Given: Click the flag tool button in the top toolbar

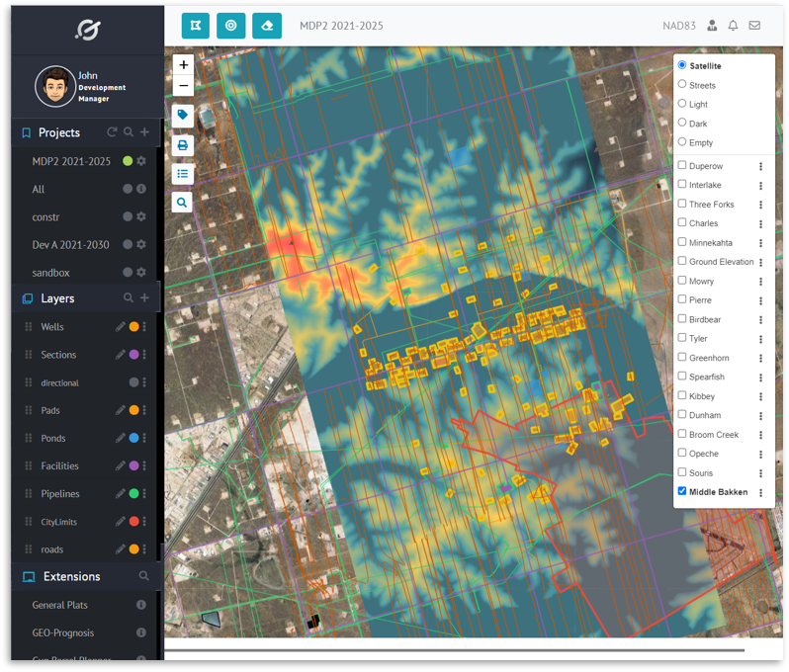Looking at the screenshot, I should [195, 26].
